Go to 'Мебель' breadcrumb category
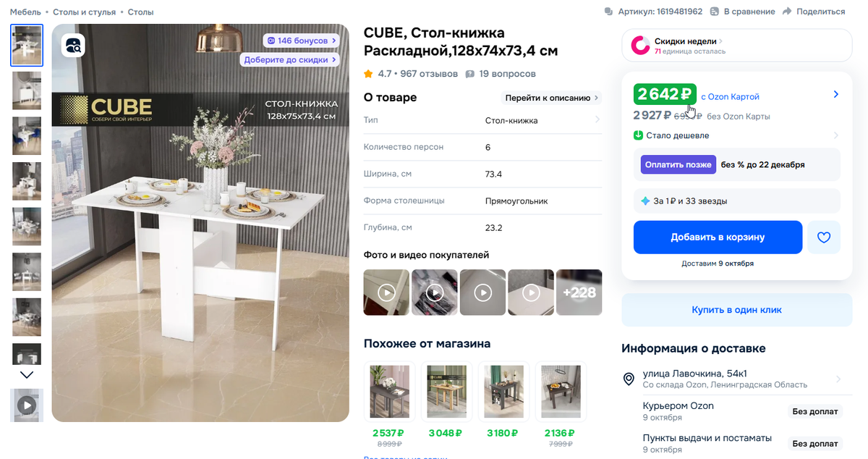 [x=25, y=12]
